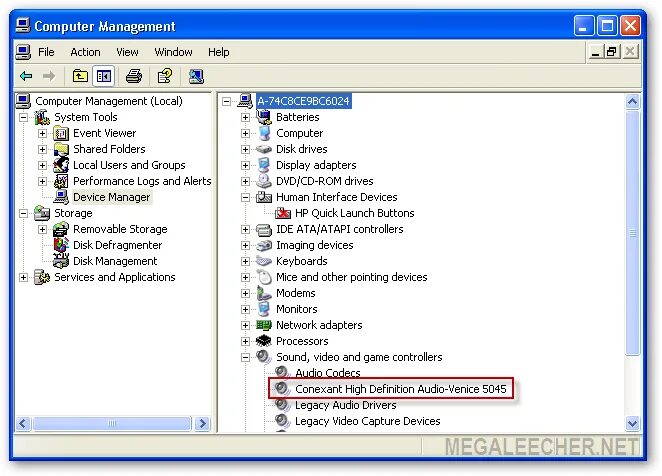Click the Processors chip icon
This screenshot has height=476, width=662.
pyautogui.click(x=264, y=341)
